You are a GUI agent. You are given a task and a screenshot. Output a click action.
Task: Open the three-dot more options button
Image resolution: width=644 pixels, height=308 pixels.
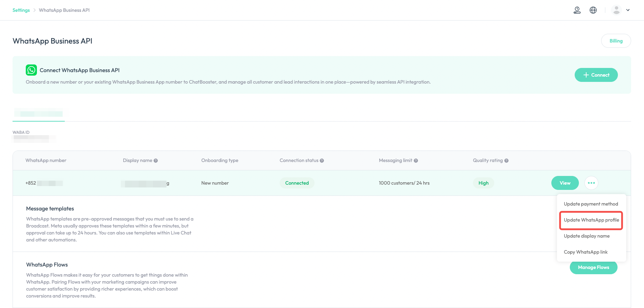point(591,183)
